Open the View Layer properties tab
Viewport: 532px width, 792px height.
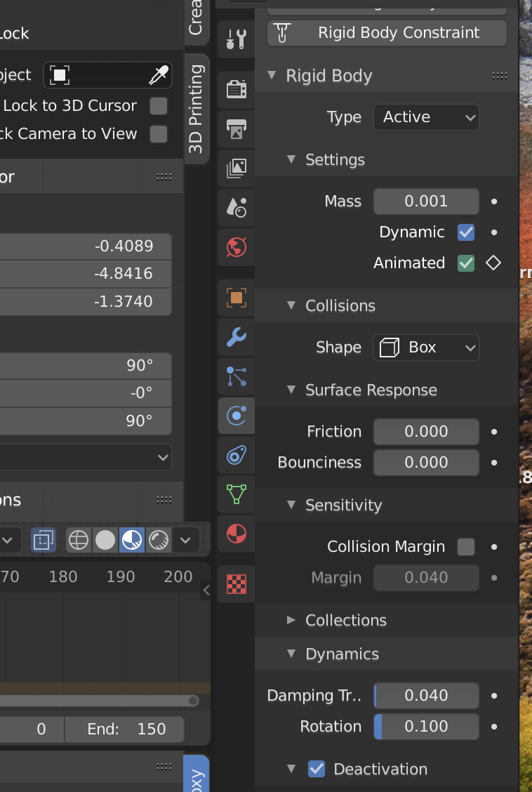(x=236, y=169)
